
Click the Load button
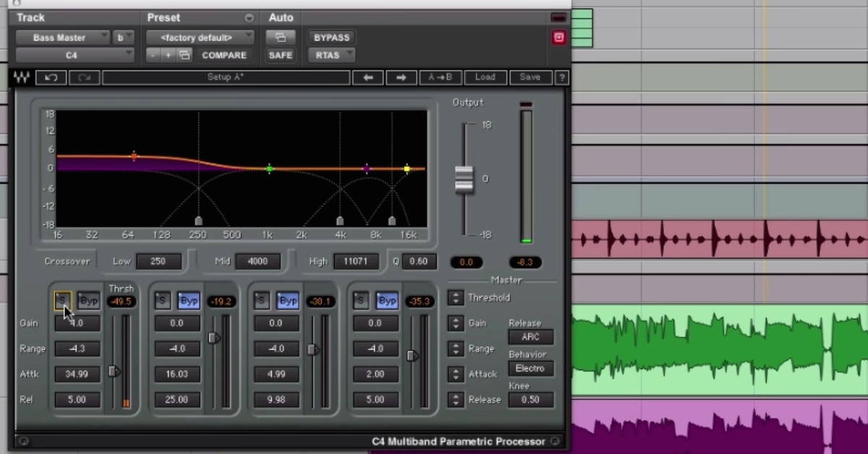[485, 77]
